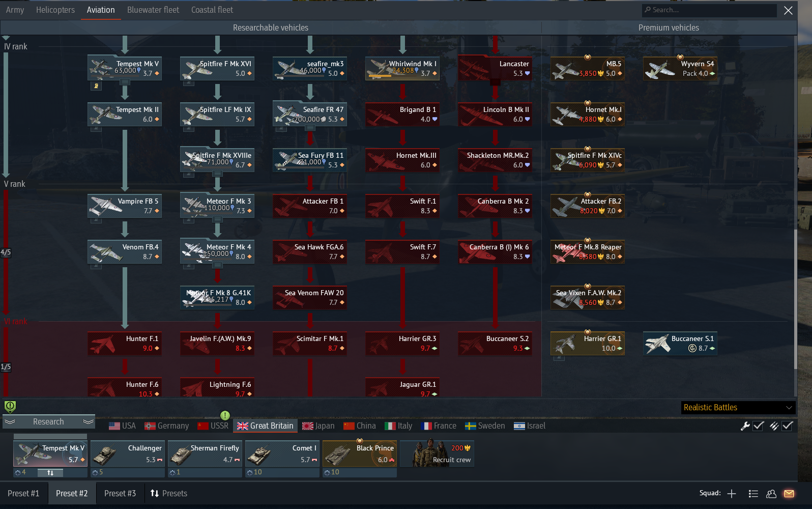Screen dimensions: 812x509
Task: Select the premium MB.5 card
Action: [x=588, y=68]
